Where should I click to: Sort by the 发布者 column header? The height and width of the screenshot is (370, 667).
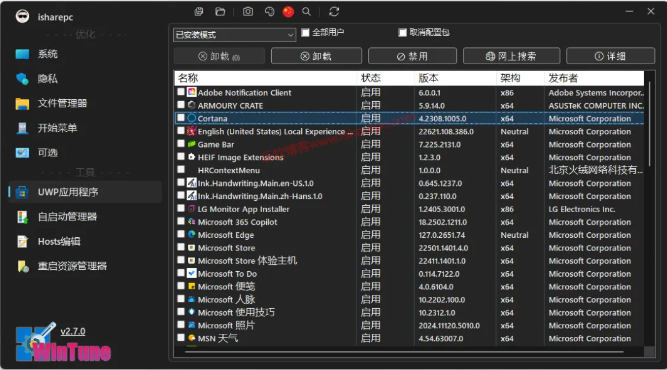coord(594,78)
